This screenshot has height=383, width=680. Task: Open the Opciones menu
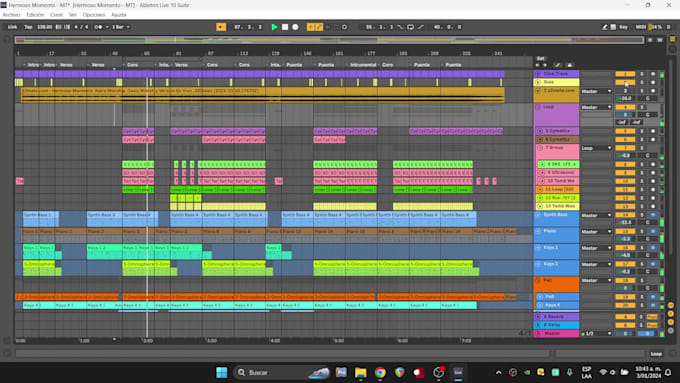pos(94,15)
